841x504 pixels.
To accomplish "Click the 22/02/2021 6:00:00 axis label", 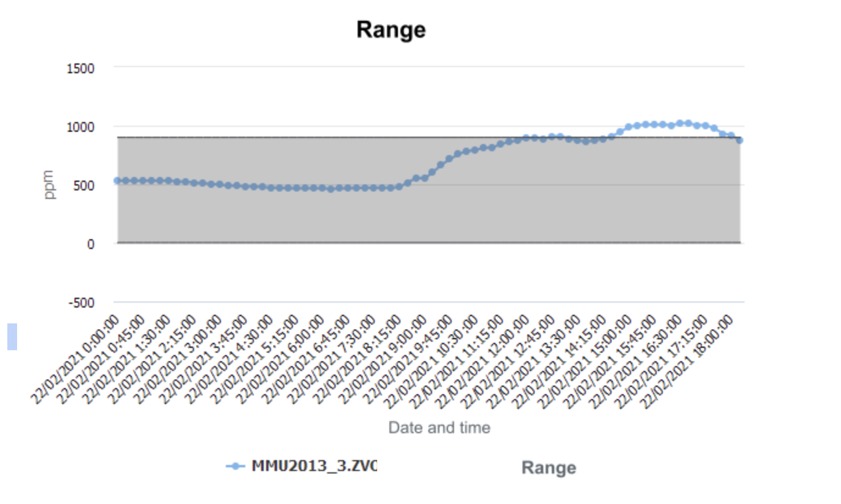I will point(280,359).
